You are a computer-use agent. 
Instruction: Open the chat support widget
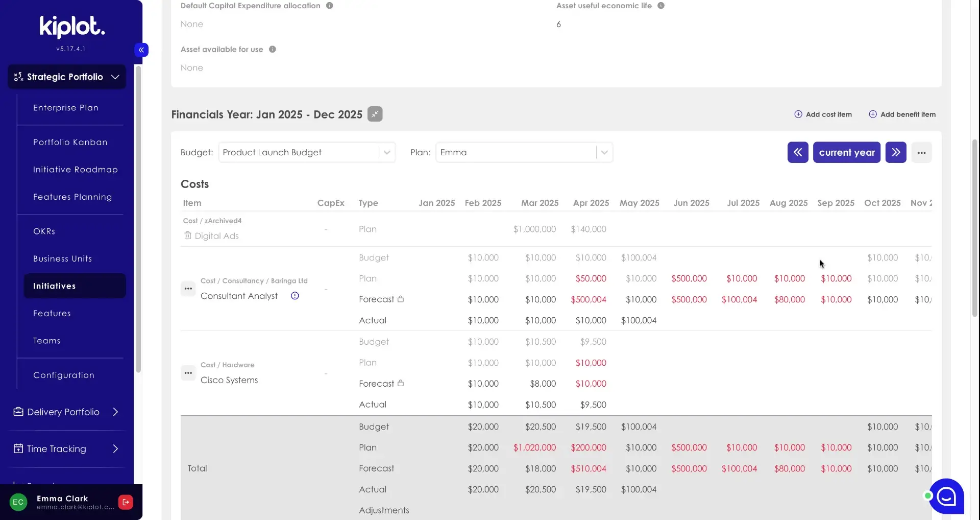click(946, 496)
